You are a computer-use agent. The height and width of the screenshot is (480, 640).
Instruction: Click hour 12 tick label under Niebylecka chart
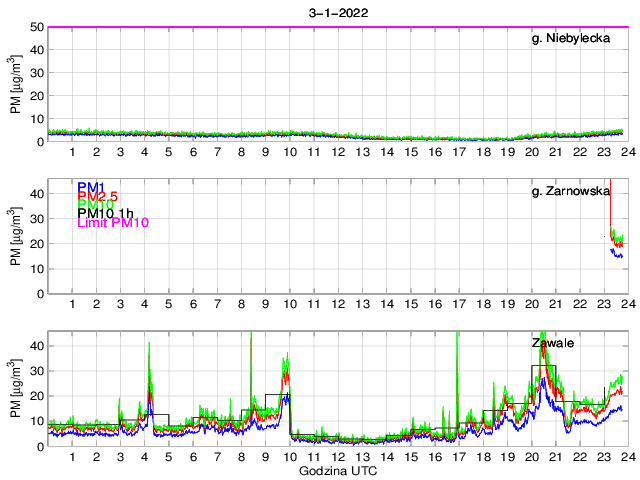click(338, 152)
